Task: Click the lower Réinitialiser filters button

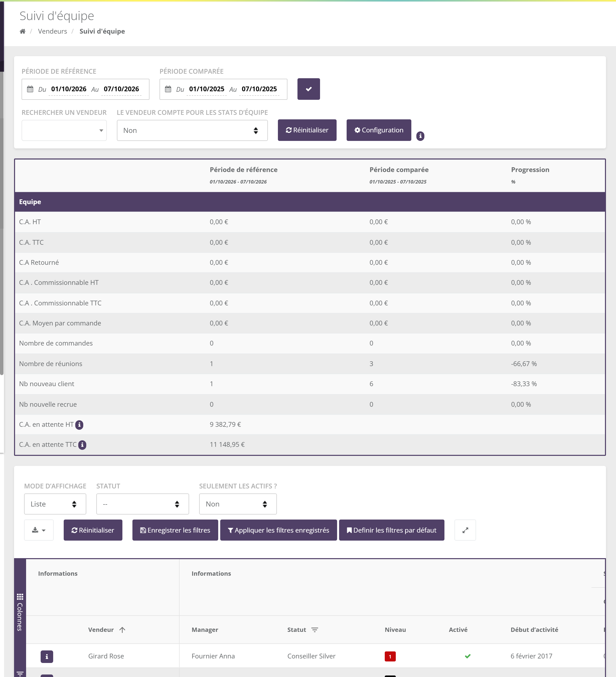Action: (93, 530)
